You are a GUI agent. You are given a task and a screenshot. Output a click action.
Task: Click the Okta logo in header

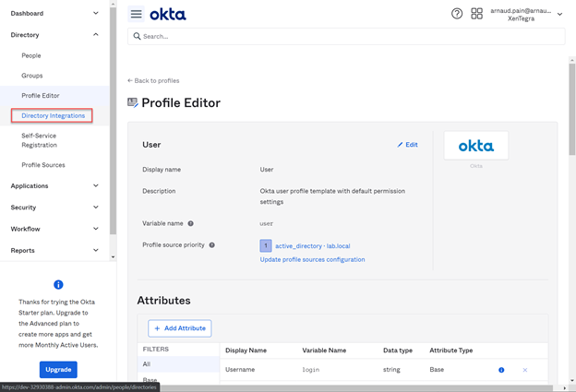coord(168,14)
